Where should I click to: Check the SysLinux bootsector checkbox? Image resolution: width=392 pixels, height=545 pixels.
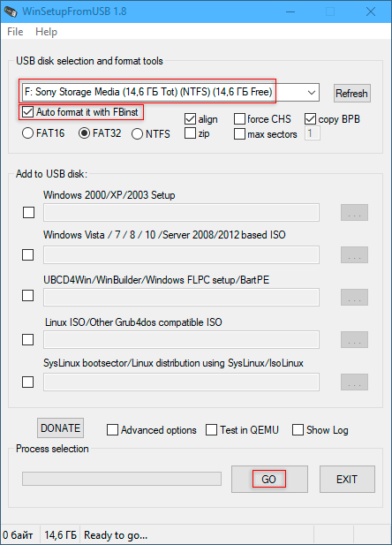[x=27, y=382]
